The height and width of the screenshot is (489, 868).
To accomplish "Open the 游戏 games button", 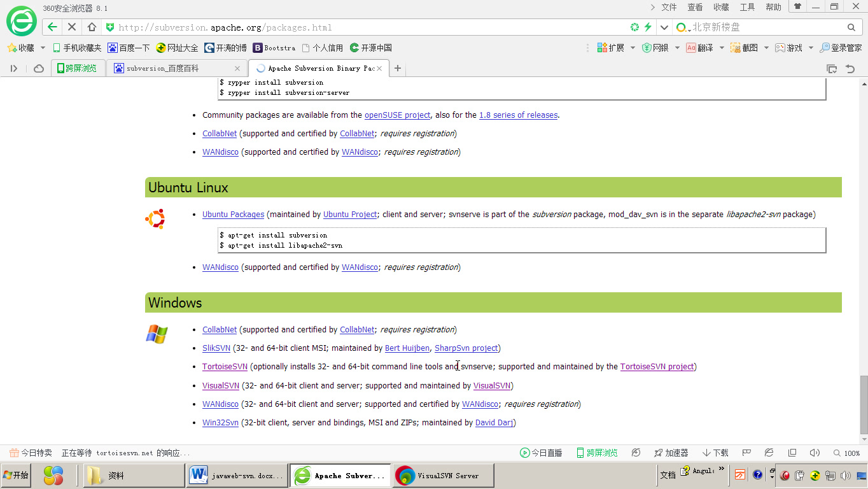I will pyautogui.click(x=789, y=48).
